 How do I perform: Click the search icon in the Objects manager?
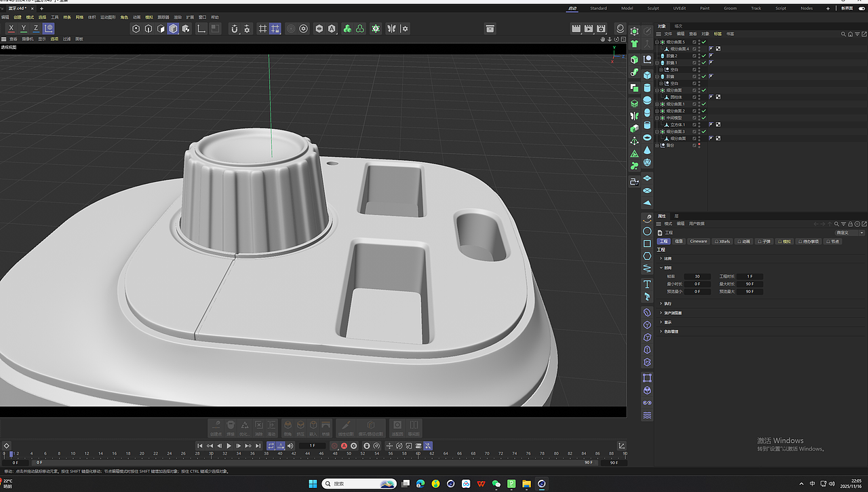coord(844,34)
